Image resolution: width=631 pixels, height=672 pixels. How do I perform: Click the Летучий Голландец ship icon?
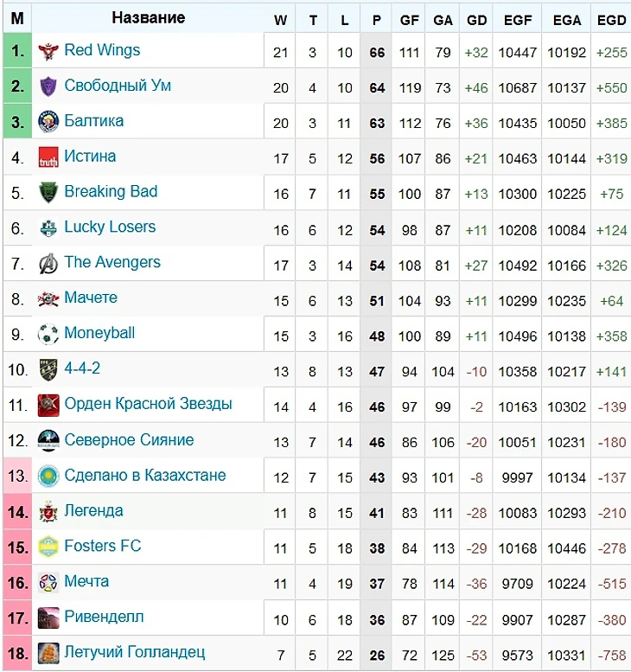(48, 653)
